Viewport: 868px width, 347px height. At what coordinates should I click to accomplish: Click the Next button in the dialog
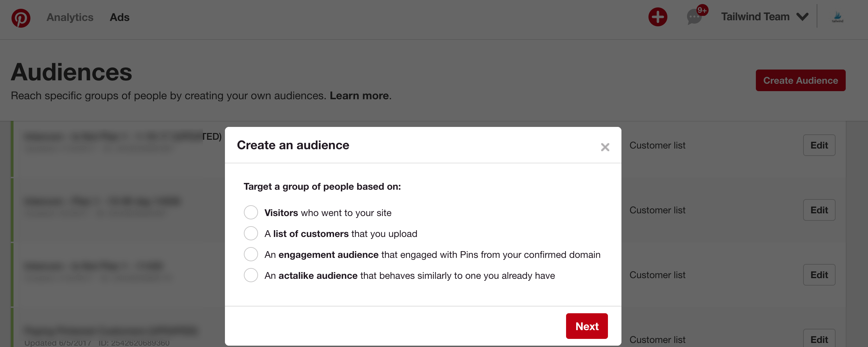pyautogui.click(x=587, y=326)
